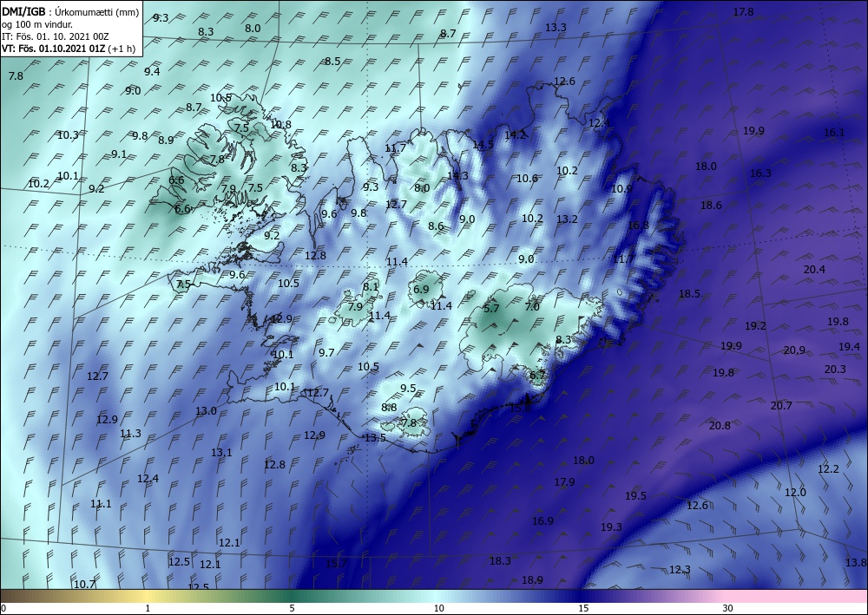Click the 20.4 value on the map
This screenshot has width=868, height=615.
click(814, 270)
